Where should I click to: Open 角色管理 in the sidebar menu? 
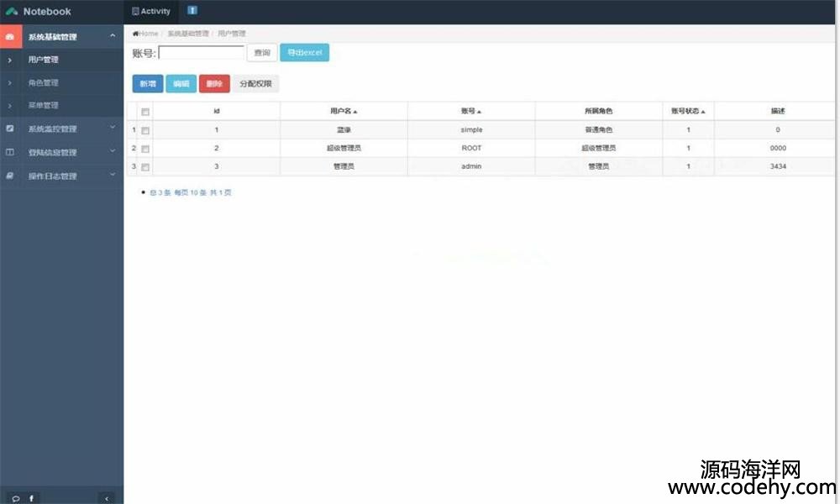tap(43, 83)
